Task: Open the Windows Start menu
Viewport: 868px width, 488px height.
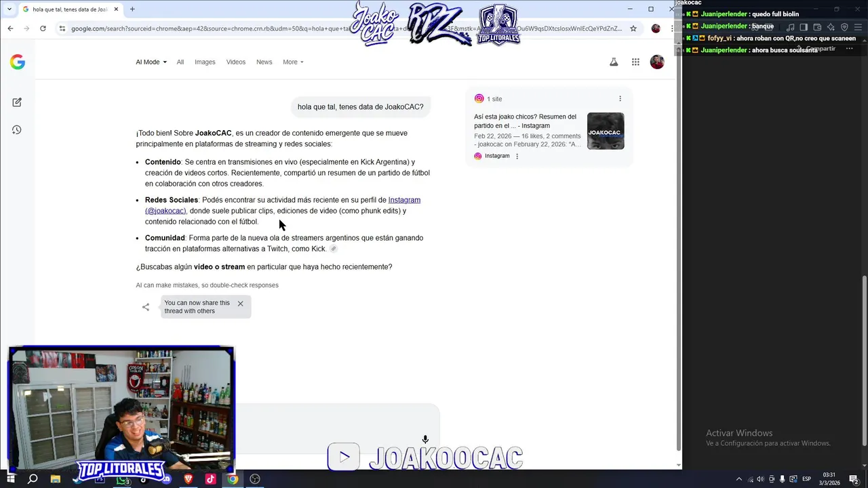Action: point(10,479)
